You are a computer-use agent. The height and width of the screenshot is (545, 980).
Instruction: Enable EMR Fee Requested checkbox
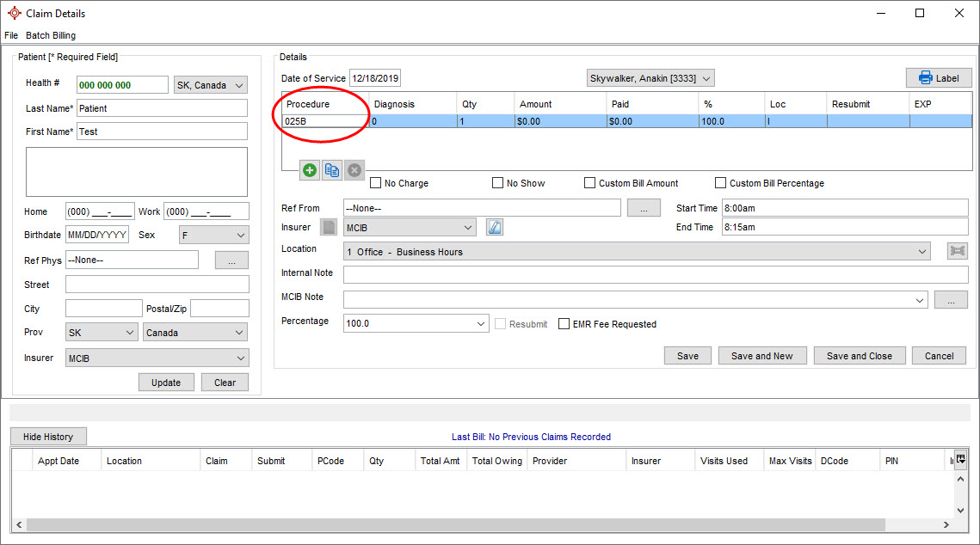coord(564,324)
